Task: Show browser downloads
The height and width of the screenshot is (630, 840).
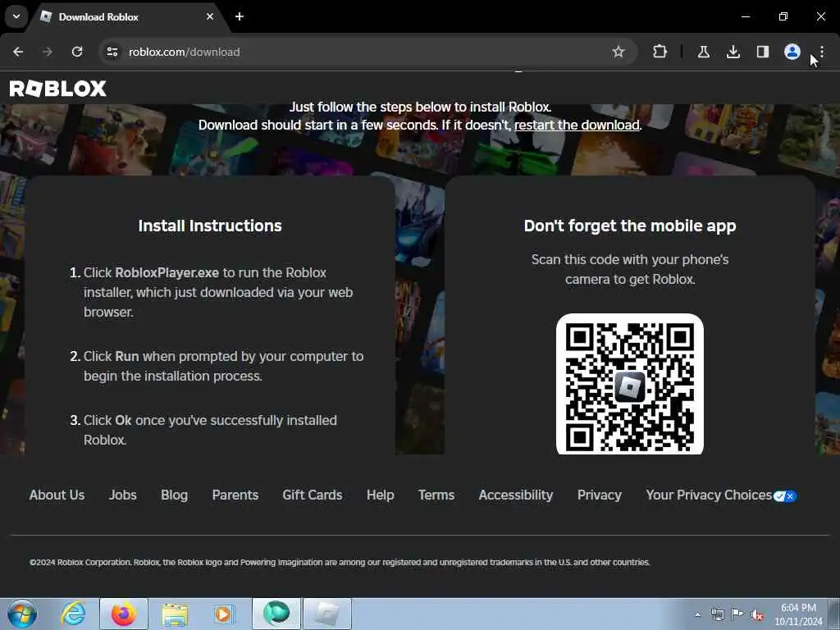Action: pos(733,52)
